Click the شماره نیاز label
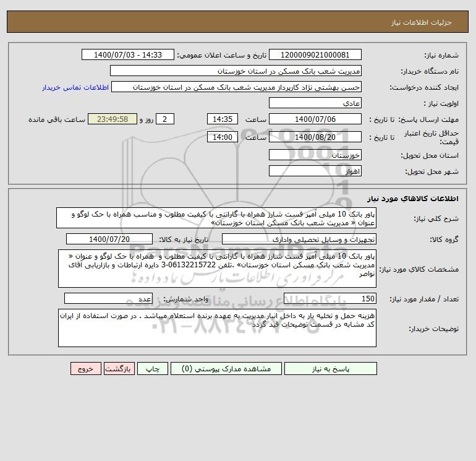476x461 pixels. tap(441, 55)
